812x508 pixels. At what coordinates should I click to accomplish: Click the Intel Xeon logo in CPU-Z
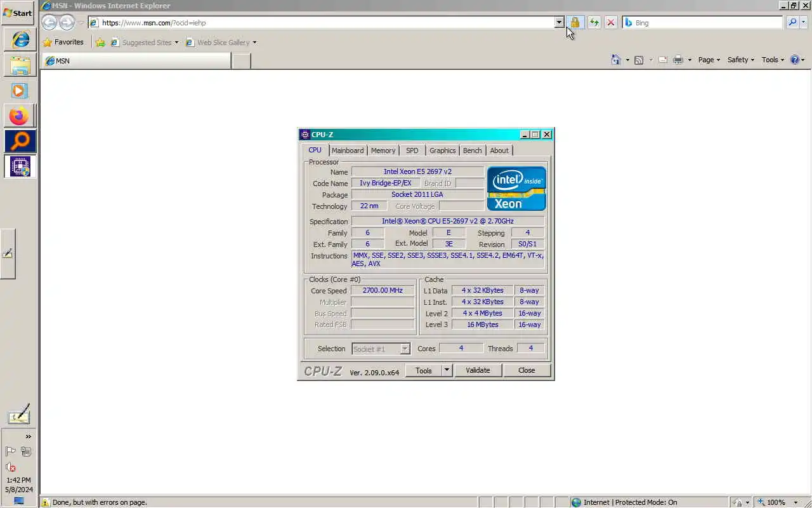tap(516, 189)
